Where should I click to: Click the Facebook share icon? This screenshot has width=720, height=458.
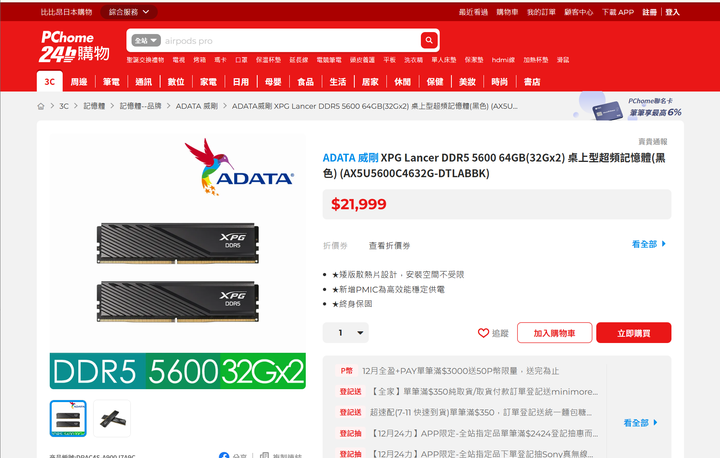[224, 456]
